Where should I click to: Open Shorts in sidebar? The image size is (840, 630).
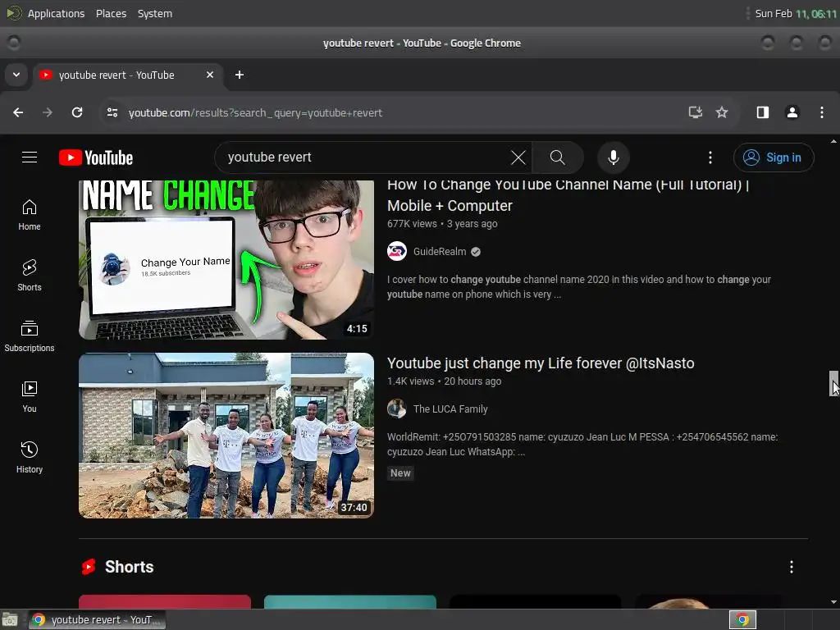30,276
